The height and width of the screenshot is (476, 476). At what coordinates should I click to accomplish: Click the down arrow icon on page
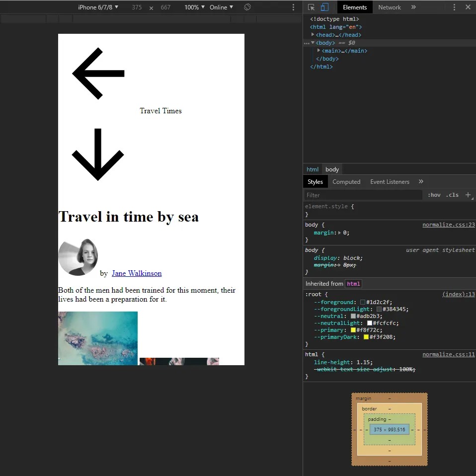(x=98, y=154)
